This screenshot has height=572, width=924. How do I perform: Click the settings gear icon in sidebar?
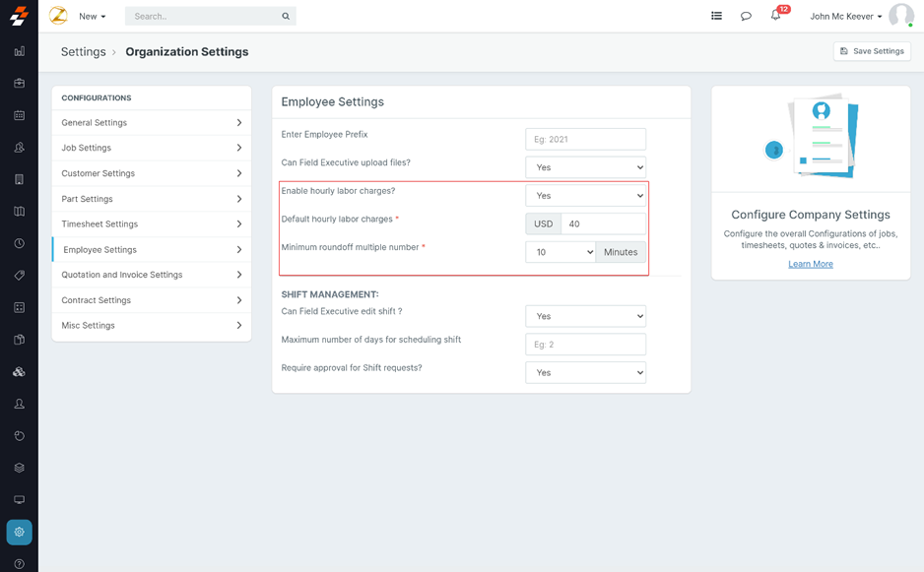[19, 532]
